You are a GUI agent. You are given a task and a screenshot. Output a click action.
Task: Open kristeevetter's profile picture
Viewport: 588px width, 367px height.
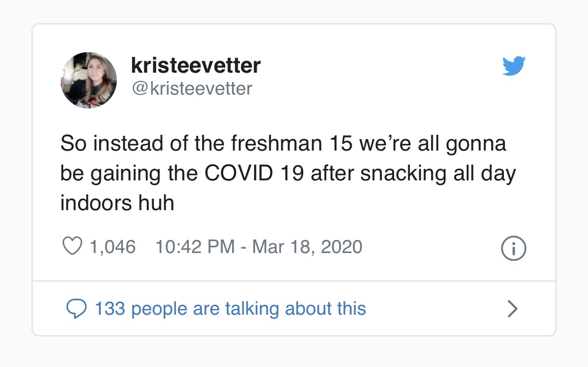click(x=89, y=80)
